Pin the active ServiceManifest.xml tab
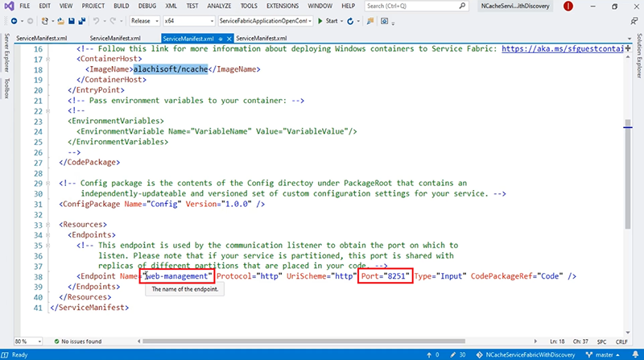 (x=221, y=39)
